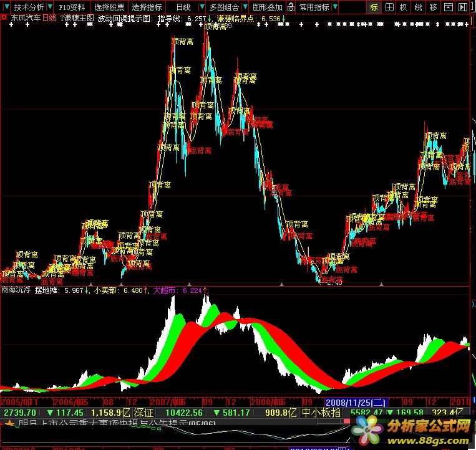The image size is (476, 450).
Task: Click the 图形叠加 button
Action: (x=267, y=7)
